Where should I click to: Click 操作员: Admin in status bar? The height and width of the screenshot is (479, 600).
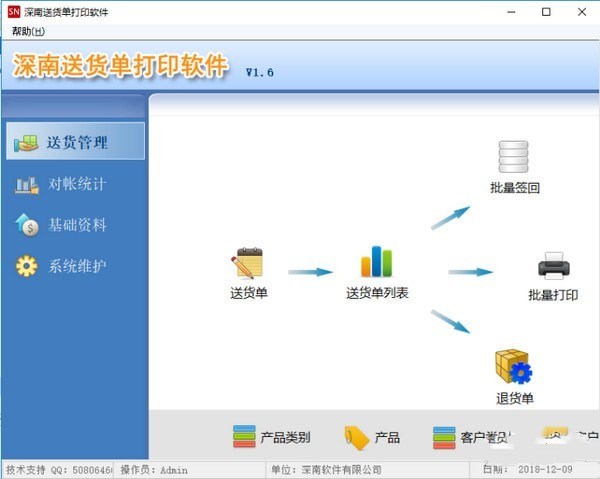coord(154,470)
